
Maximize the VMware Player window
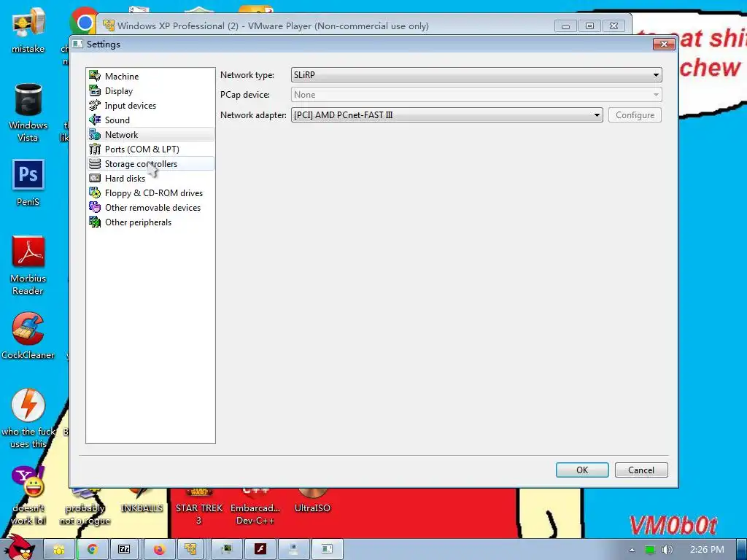(589, 26)
